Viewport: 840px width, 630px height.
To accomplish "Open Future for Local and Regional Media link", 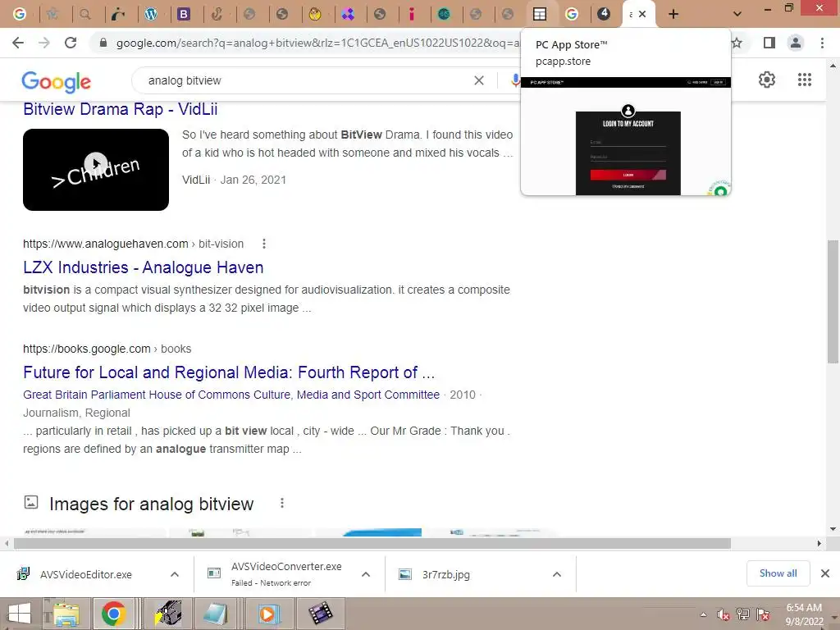I will [229, 372].
